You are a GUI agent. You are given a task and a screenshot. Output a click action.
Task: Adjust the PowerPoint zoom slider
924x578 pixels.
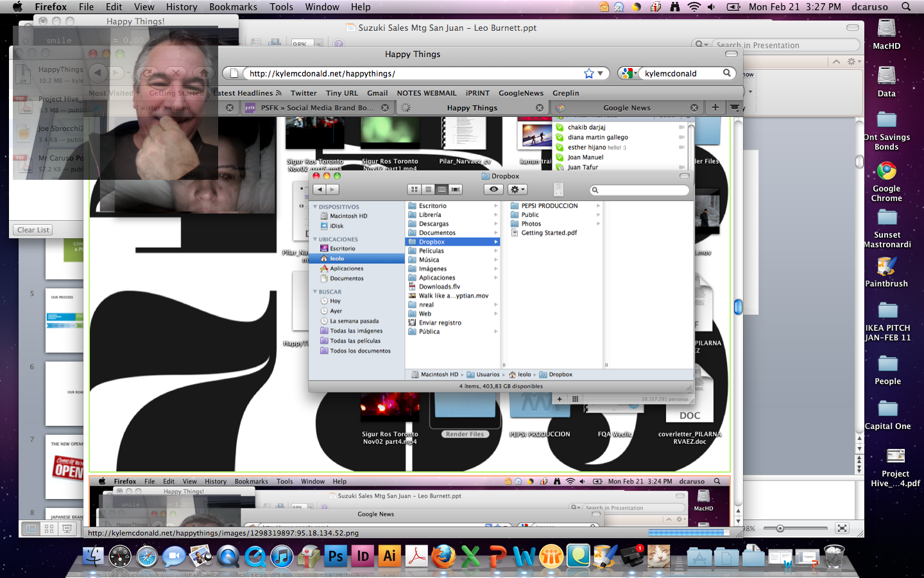click(780, 529)
